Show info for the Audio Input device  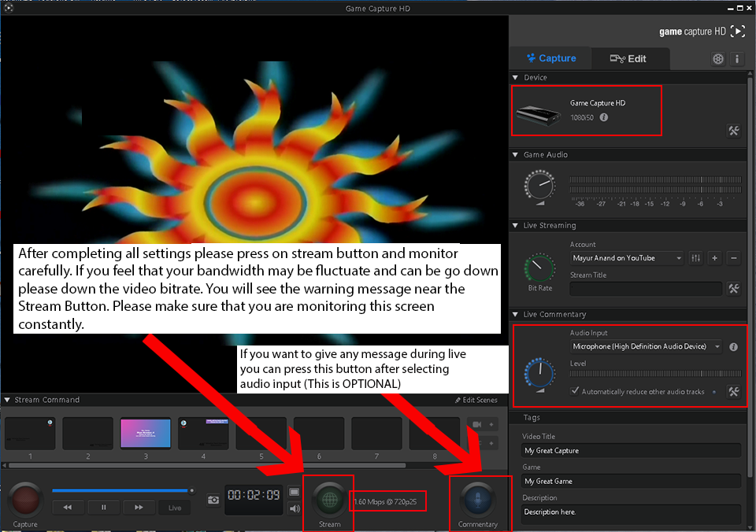click(733, 347)
